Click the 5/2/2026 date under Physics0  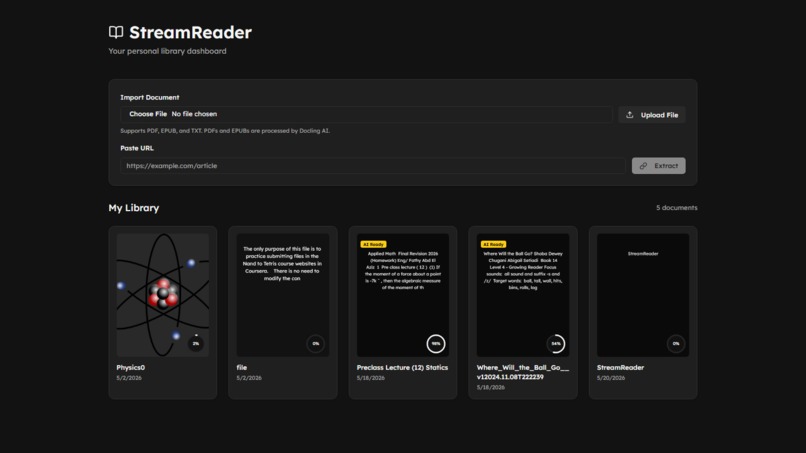(x=129, y=378)
